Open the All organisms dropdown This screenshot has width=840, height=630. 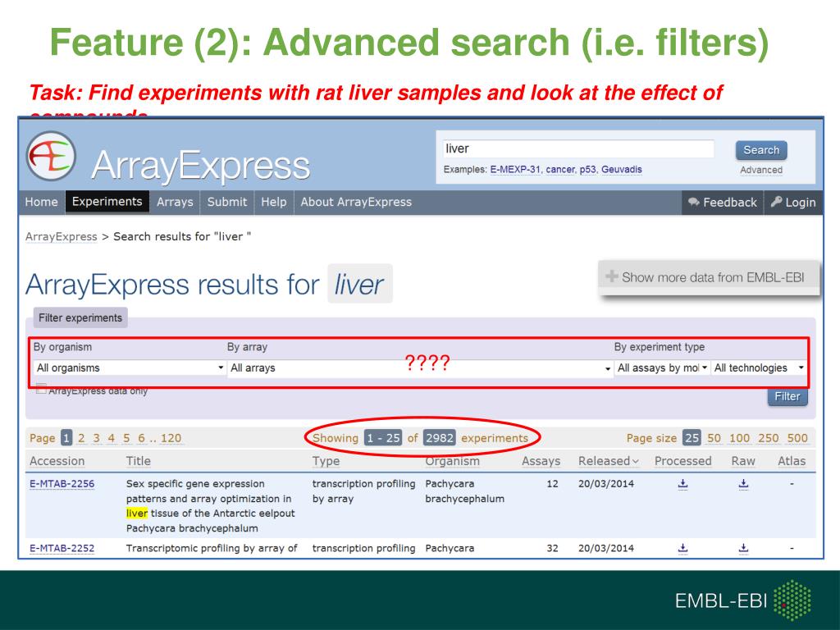click(130, 367)
